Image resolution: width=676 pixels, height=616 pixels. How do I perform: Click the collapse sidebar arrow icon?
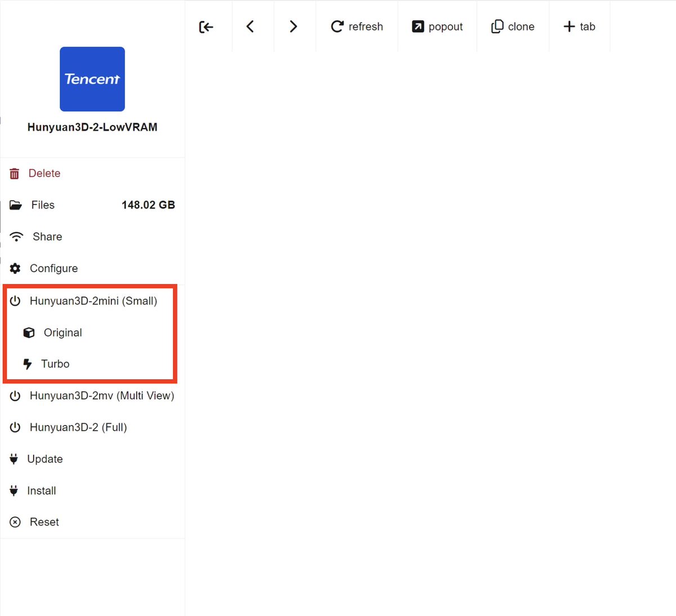click(206, 27)
